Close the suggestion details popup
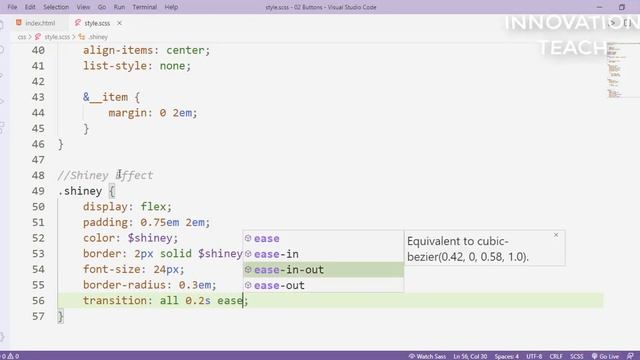Viewport: 640px width, 360px height. tap(556, 235)
